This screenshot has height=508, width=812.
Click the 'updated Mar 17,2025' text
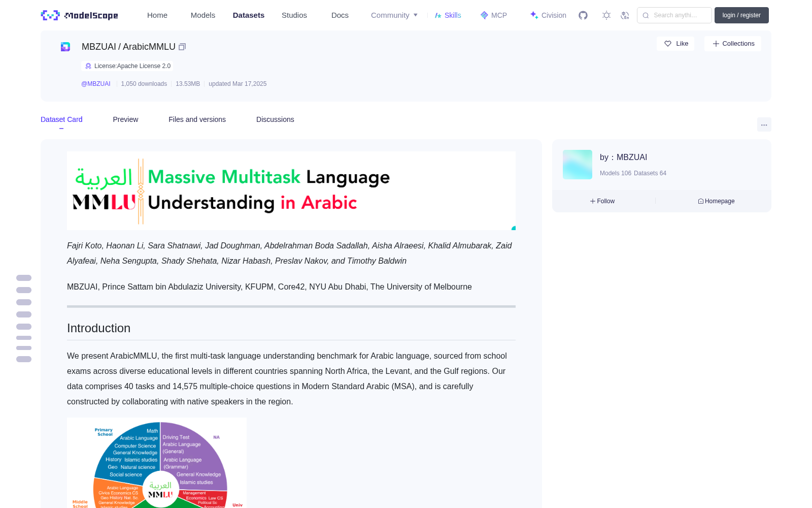point(238,84)
